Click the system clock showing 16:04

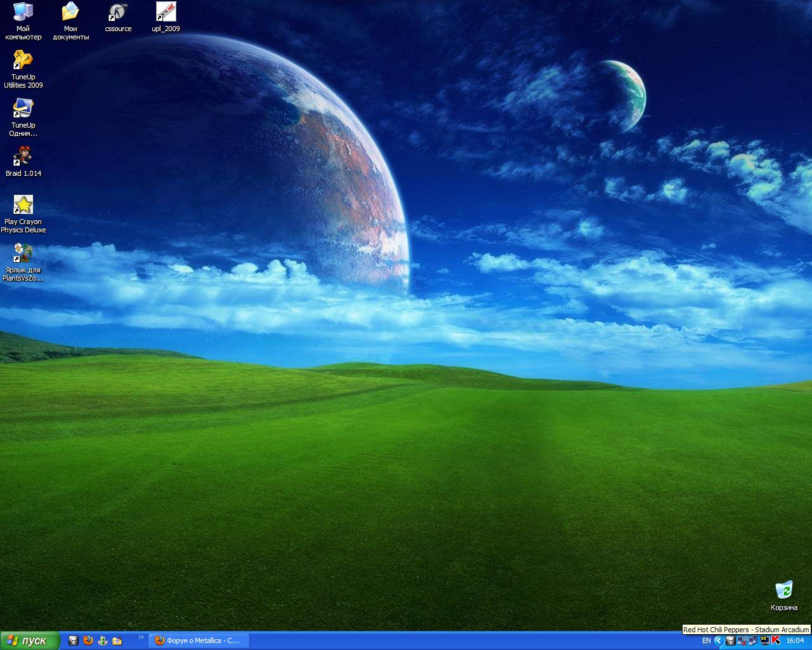(795, 640)
